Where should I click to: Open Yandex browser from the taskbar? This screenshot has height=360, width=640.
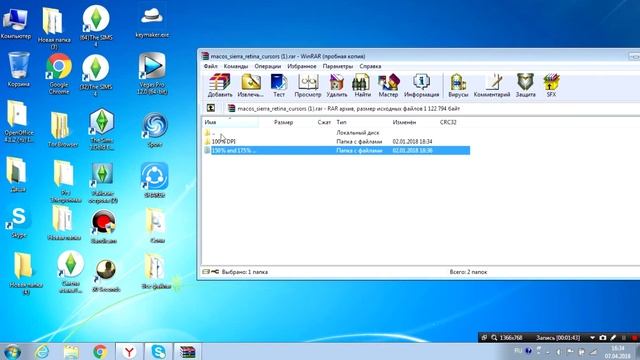129,351
